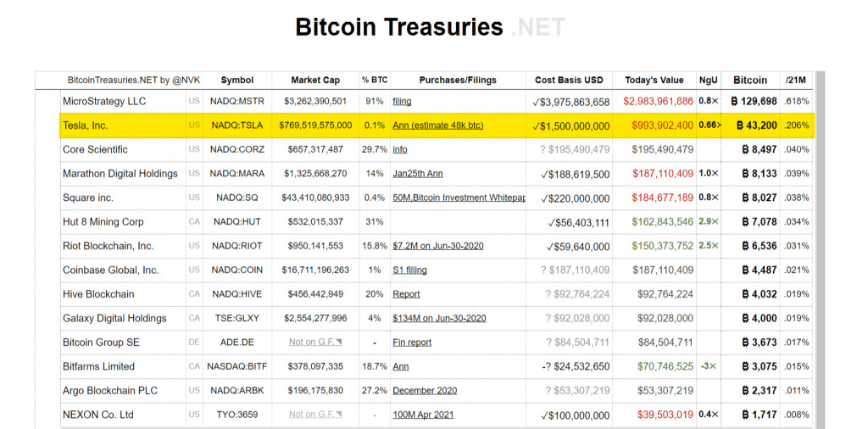The image size is (868, 429).
Task: Click Tesla Ann (estimate 48k btc) link
Action: (x=438, y=125)
